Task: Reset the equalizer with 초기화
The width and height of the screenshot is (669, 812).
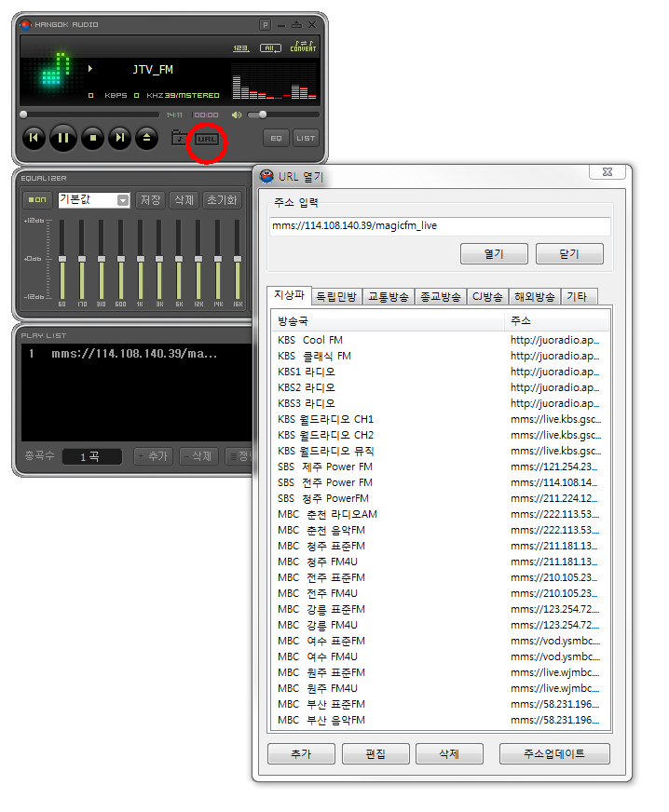Action: 222,200
